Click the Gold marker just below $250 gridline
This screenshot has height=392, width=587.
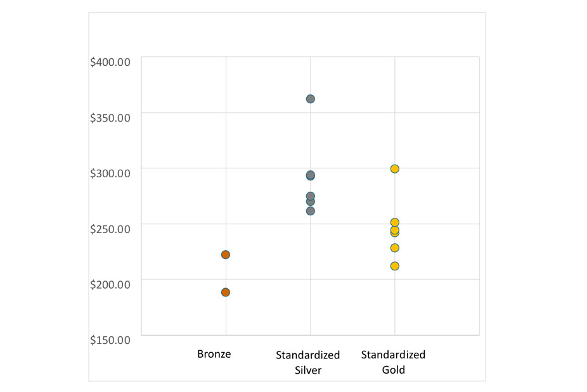pos(395,231)
